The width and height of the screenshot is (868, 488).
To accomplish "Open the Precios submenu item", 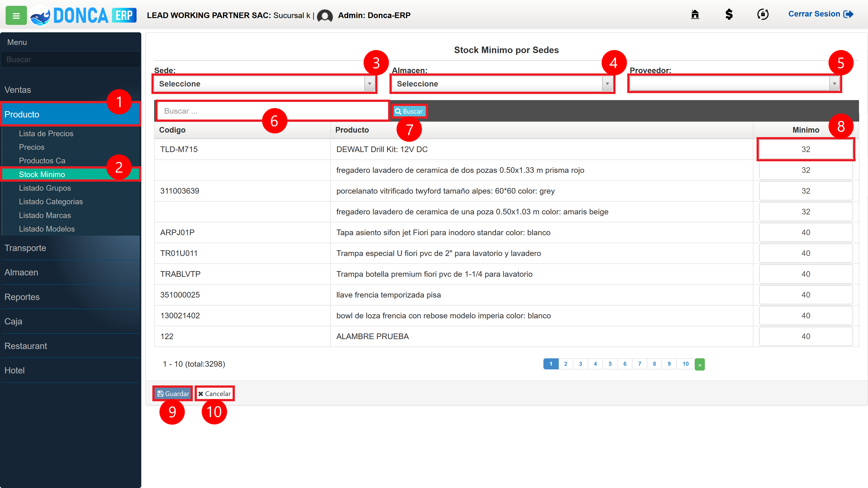I will 32,147.
